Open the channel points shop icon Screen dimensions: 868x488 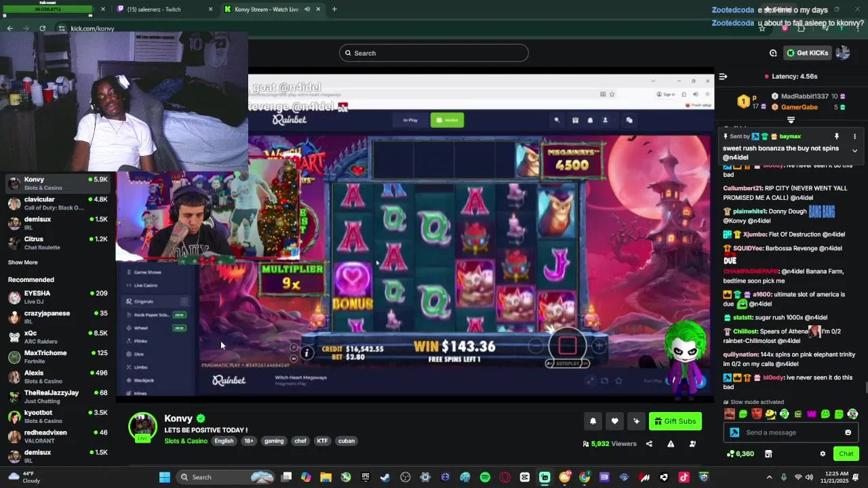point(768,453)
